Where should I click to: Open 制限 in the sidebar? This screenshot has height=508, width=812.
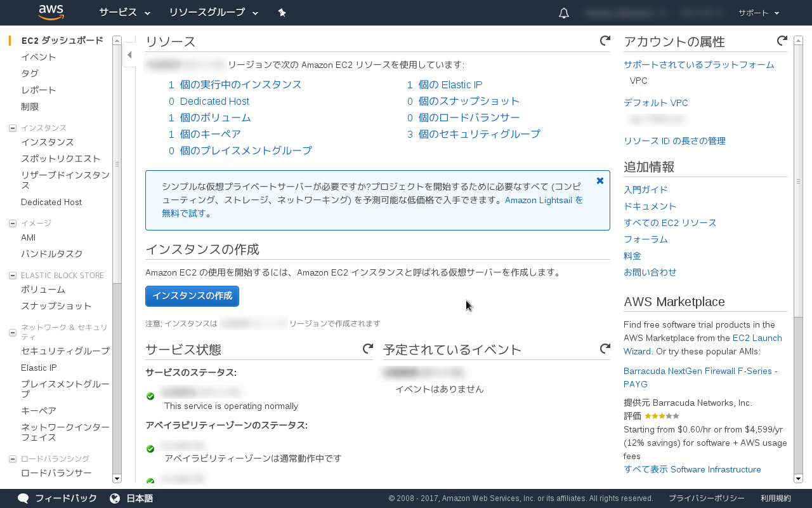click(30, 107)
